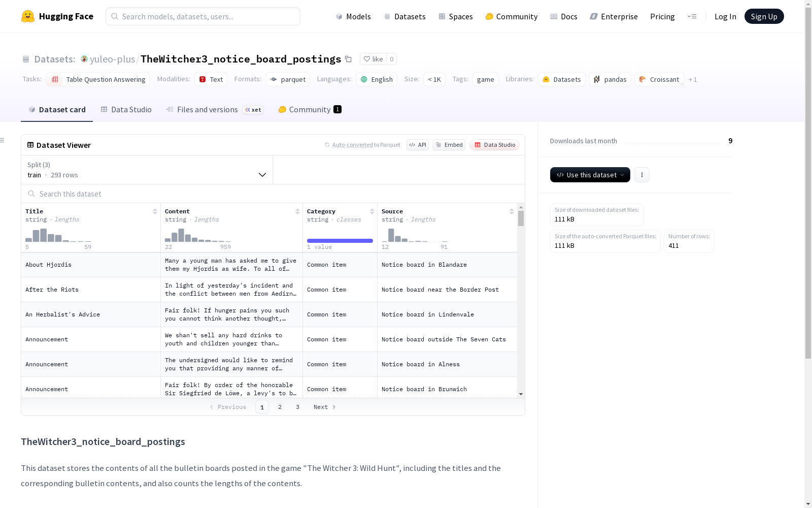Image resolution: width=812 pixels, height=508 pixels.
Task: Switch to the Data Studio tab
Action: coord(126,109)
